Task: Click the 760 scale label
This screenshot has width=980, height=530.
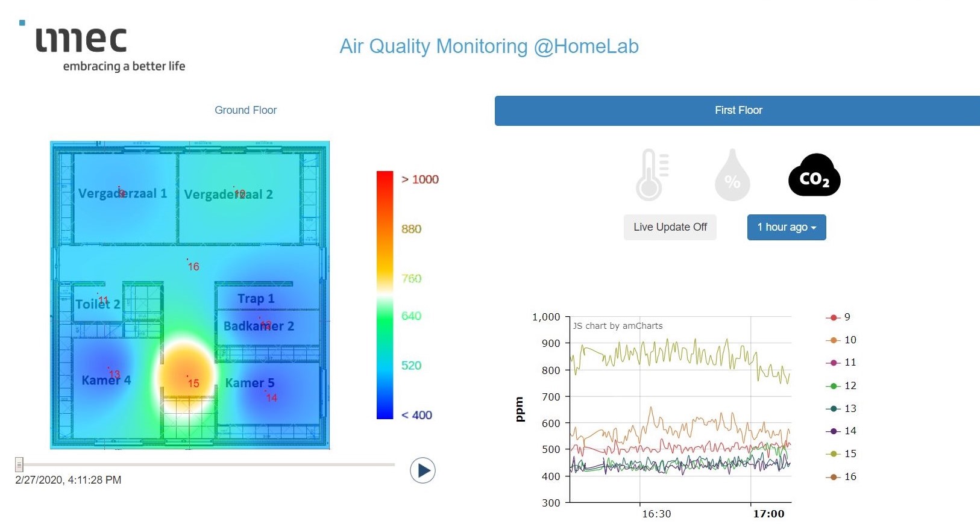Action: tap(412, 278)
